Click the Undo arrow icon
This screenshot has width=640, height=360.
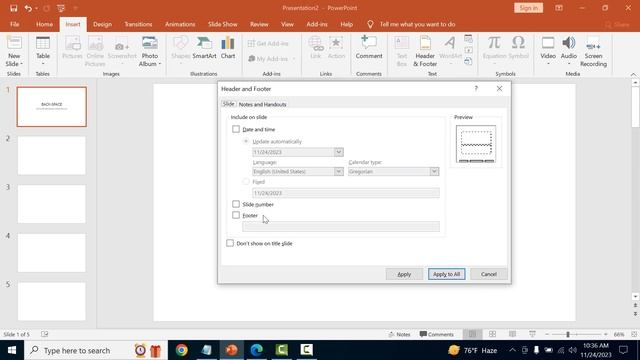28,8
